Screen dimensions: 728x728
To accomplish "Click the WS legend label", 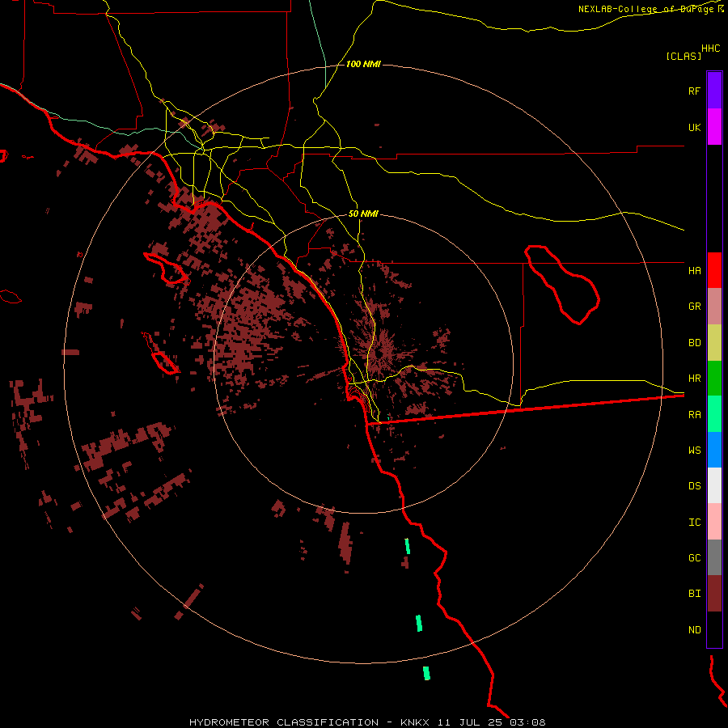I will [x=694, y=450].
